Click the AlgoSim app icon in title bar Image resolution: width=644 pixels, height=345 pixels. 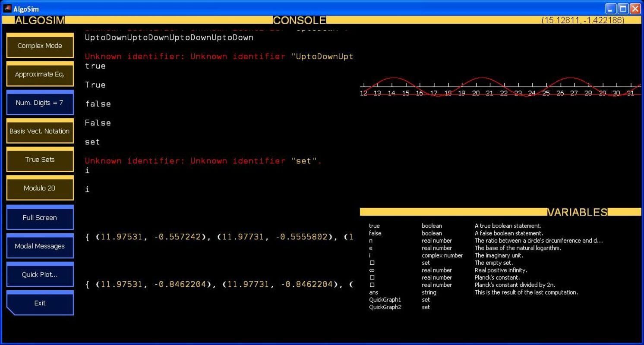[7, 8]
